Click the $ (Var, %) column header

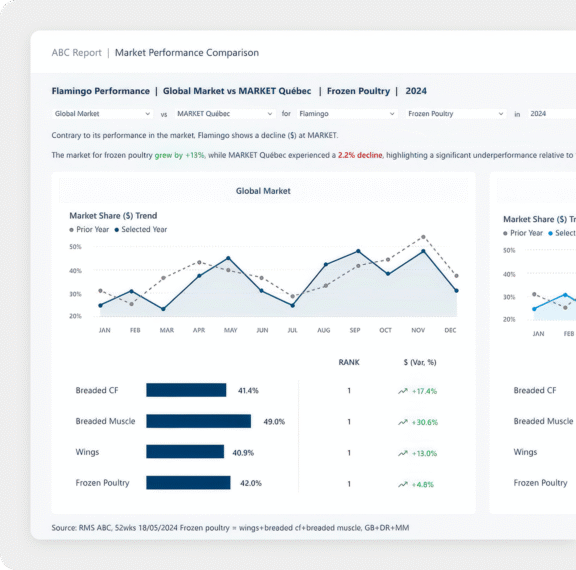(x=420, y=362)
